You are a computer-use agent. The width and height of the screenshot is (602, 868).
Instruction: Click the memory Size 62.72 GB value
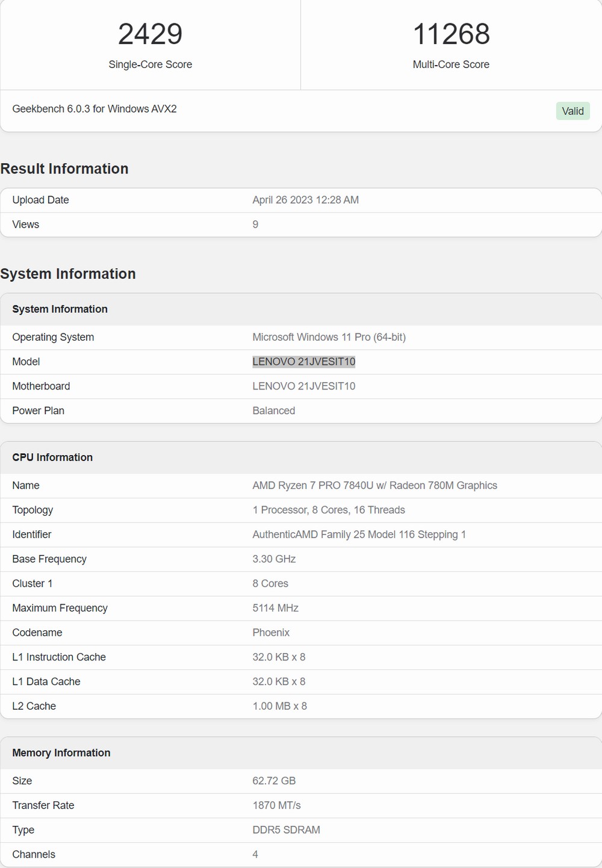pyautogui.click(x=274, y=781)
